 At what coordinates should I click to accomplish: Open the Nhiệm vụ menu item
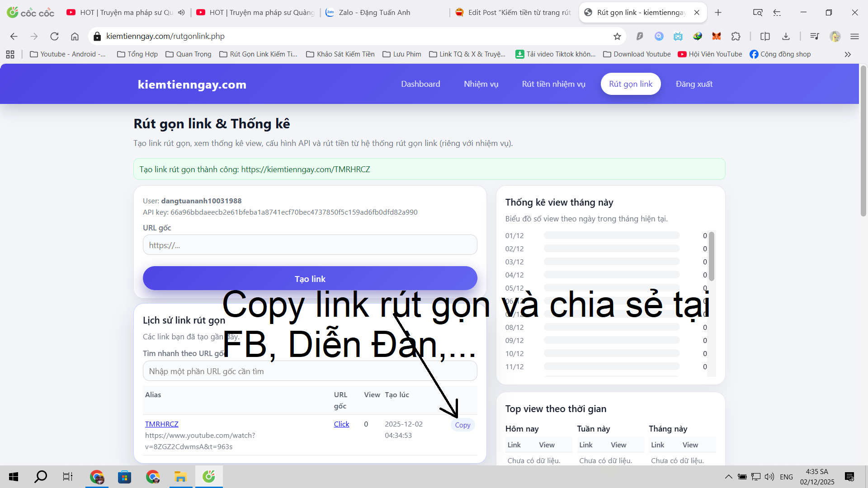[481, 84]
